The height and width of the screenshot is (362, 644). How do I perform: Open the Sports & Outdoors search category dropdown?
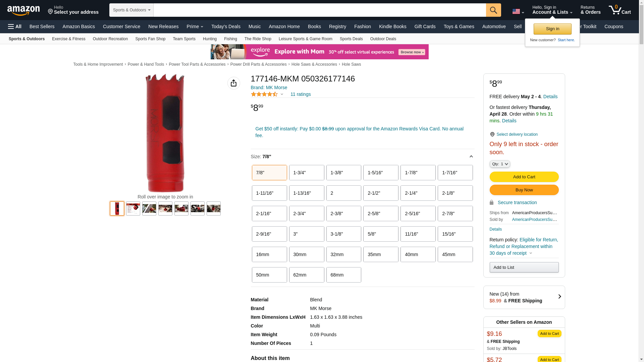pyautogui.click(x=131, y=10)
